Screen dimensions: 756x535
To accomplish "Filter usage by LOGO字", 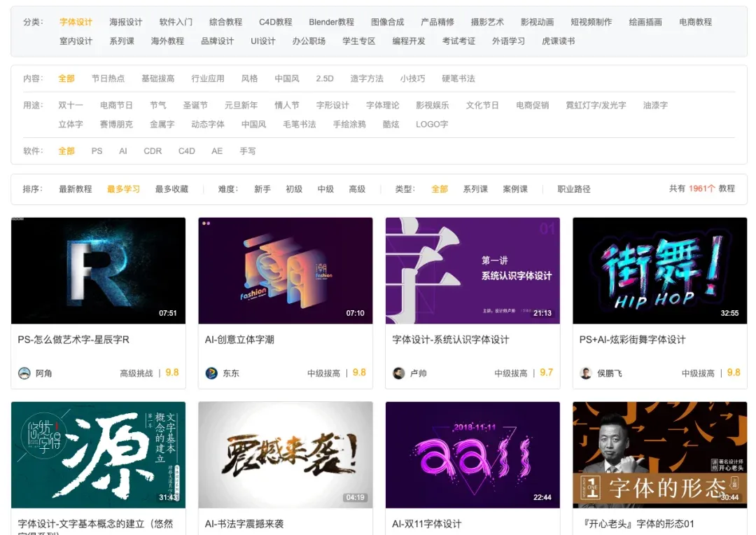I will 432,124.
